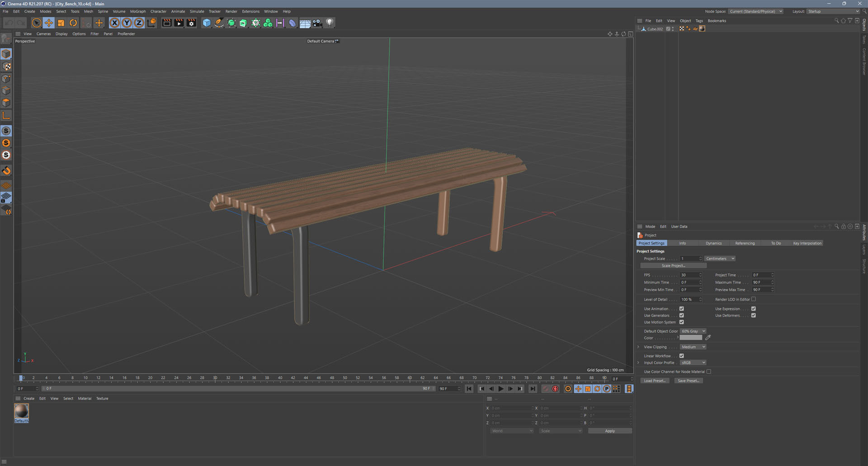Click the gray Color swatch
Image resolution: width=868 pixels, height=466 pixels.
click(x=691, y=338)
